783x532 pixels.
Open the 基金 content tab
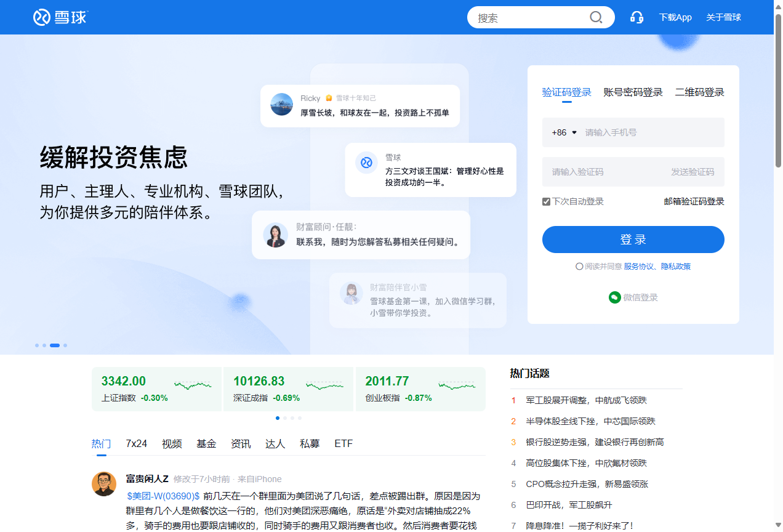[207, 443]
